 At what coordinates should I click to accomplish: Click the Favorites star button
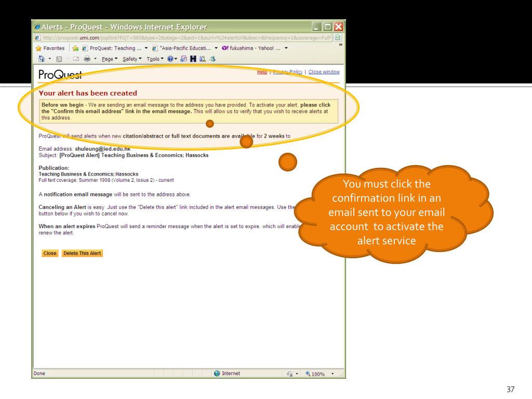coord(50,48)
